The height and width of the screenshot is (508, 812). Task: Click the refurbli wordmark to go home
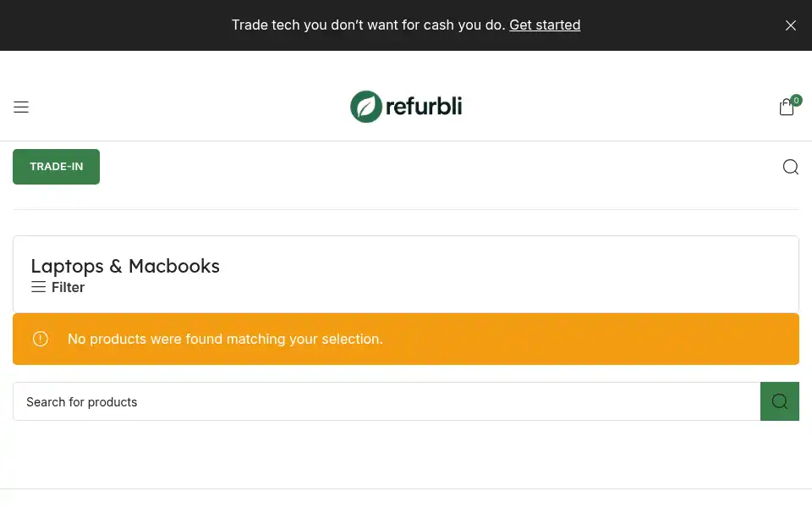(x=424, y=107)
